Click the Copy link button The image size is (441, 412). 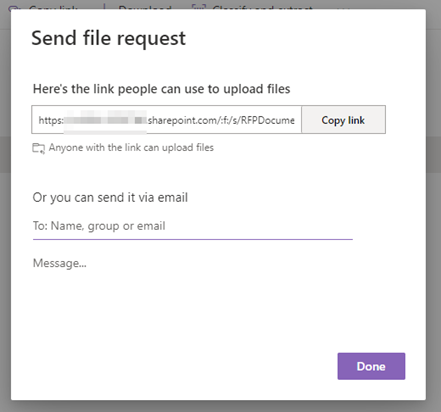(x=343, y=120)
